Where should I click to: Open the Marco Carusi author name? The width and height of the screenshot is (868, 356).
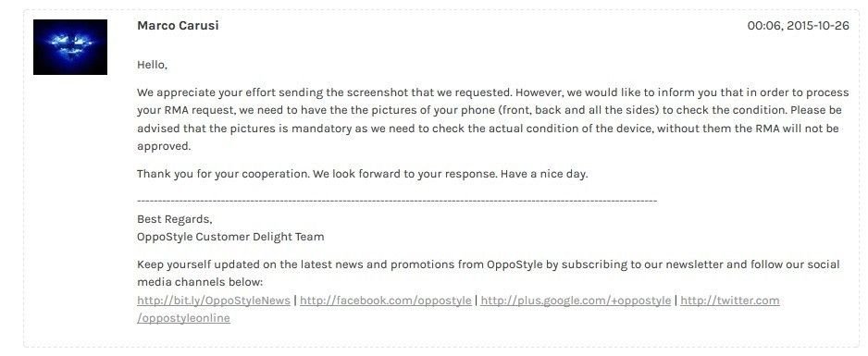(178, 26)
